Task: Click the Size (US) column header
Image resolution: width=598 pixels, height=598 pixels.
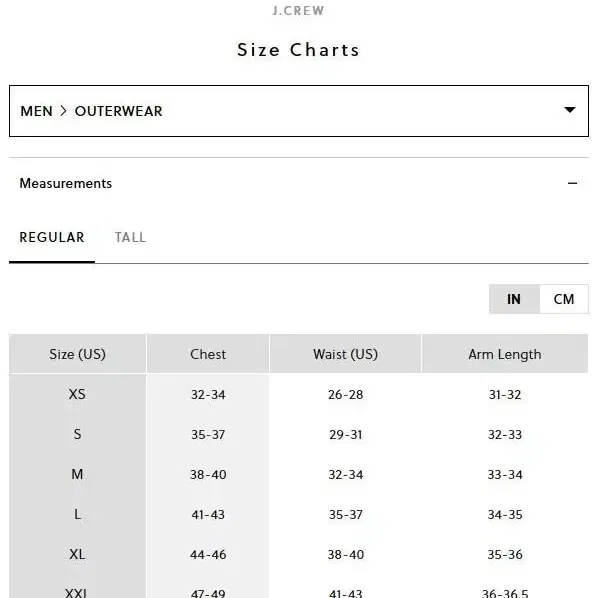Action: pyautogui.click(x=77, y=354)
